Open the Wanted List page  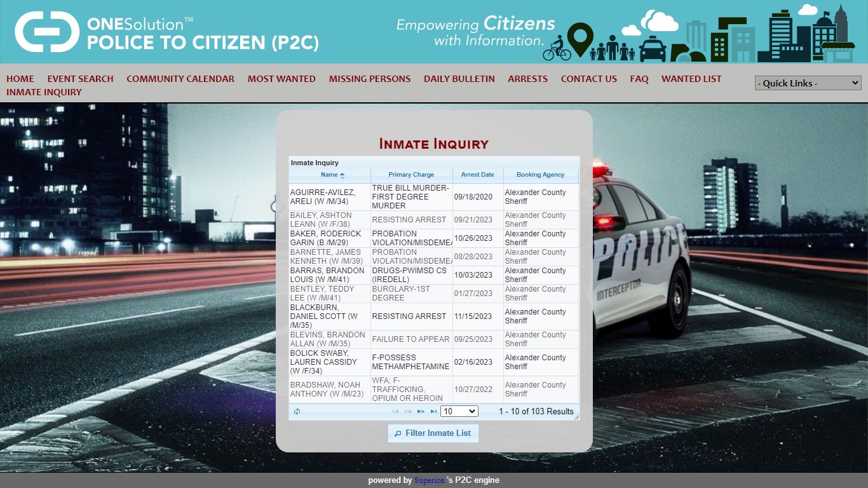(x=691, y=79)
